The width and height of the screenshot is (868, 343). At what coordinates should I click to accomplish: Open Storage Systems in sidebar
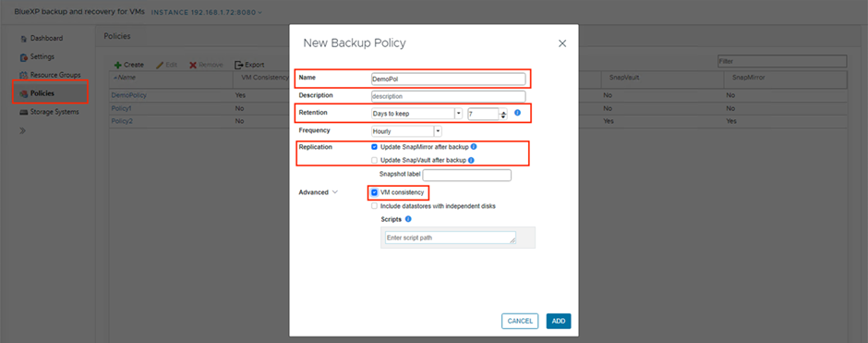pyautogui.click(x=49, y=111)
